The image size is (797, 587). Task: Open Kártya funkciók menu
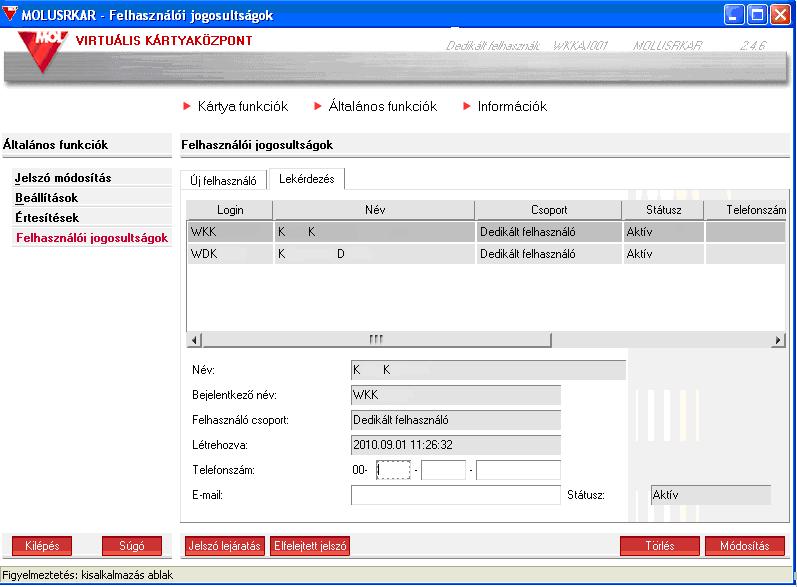[236, 106]
